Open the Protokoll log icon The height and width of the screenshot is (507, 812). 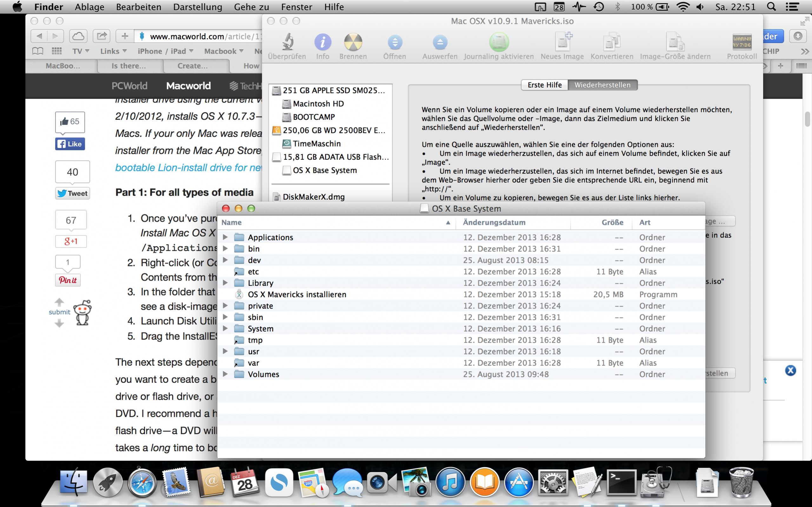pos(742,42)
